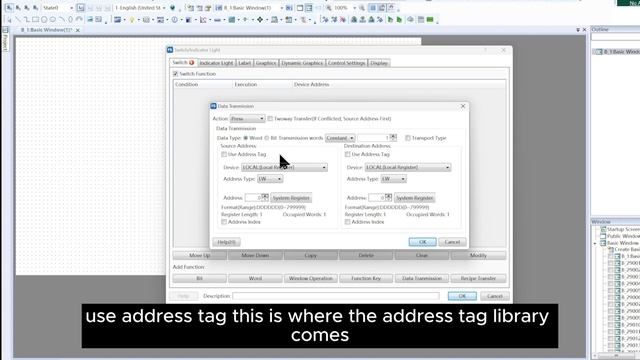
Task: Select the rectangle drawing tool
Action: click(x=36, y=19)
